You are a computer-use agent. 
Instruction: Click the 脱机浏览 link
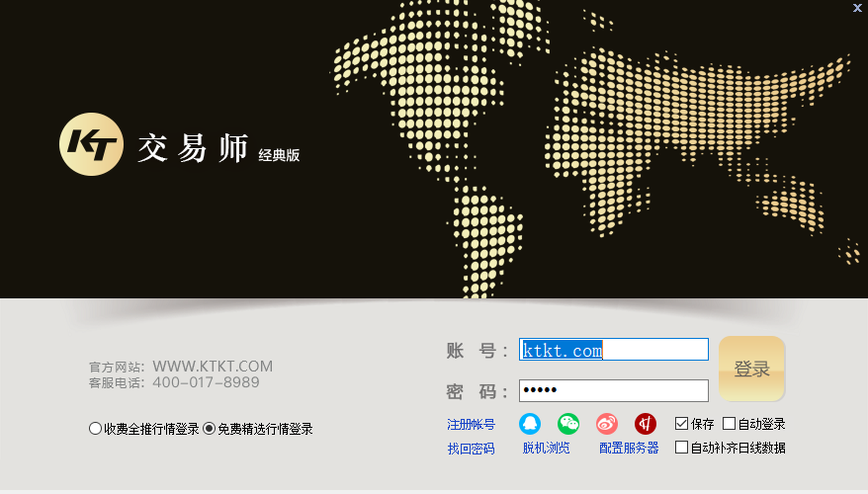[x=546, y=448]
